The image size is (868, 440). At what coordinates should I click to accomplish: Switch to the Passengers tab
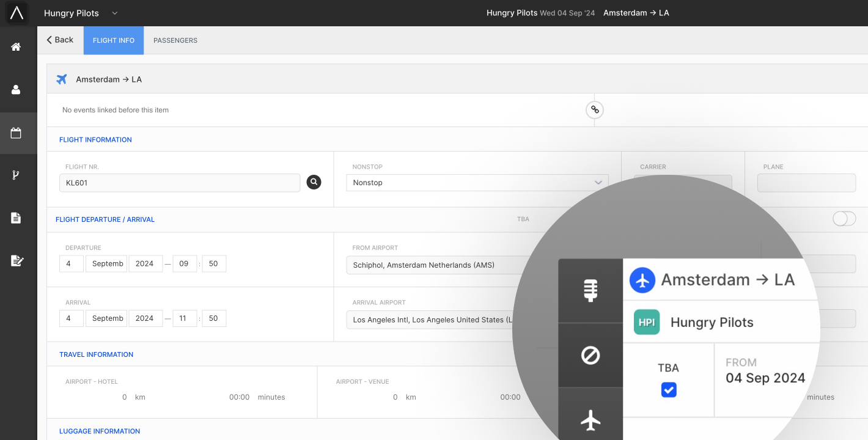click(175, 40)
